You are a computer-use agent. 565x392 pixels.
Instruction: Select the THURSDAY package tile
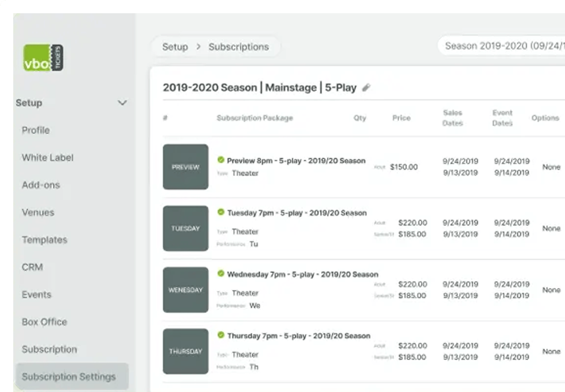click(x=185, y=351)
